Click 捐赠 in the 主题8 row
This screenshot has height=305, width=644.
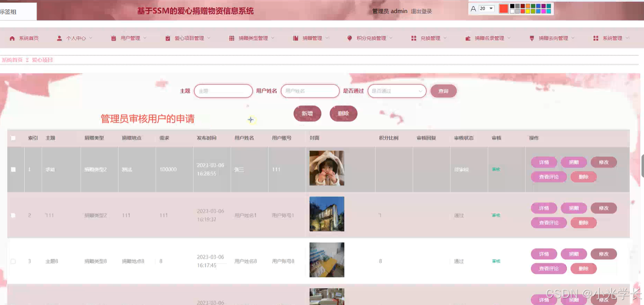[x=574, y=254]
